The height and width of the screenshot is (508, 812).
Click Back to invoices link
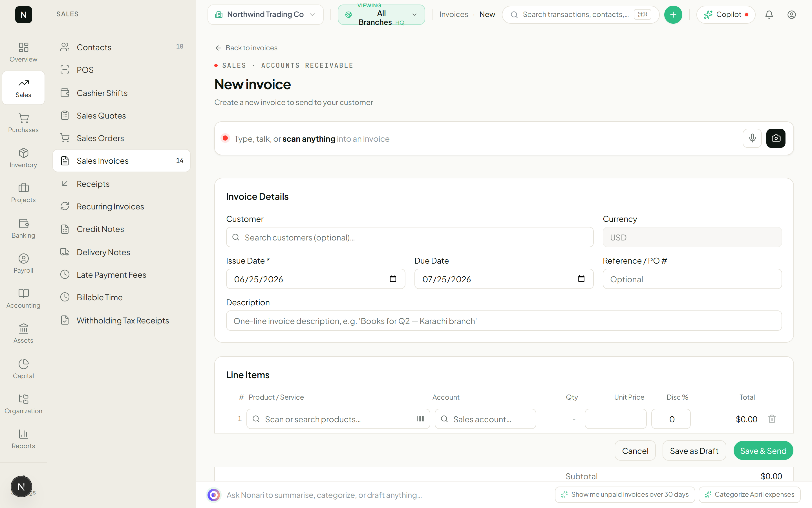pos(246,48)
